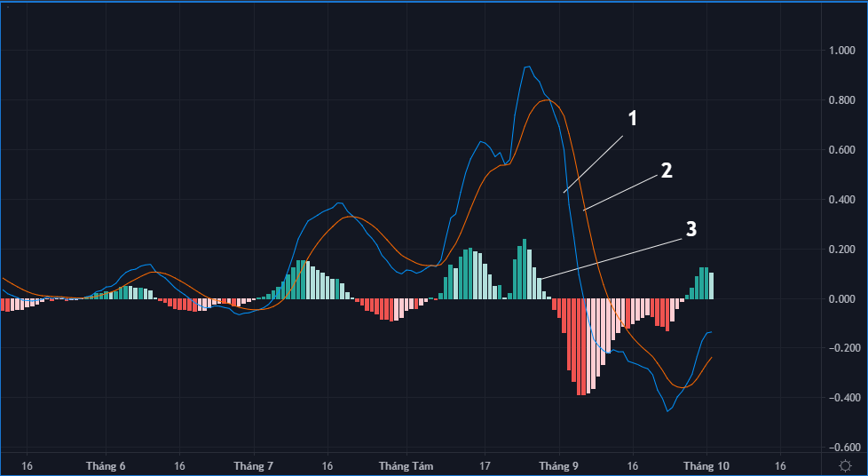Image resolution: width=868 pixels, height=476 pixels.
Task: Click the annotation label number 2
Action: (667, 171)
